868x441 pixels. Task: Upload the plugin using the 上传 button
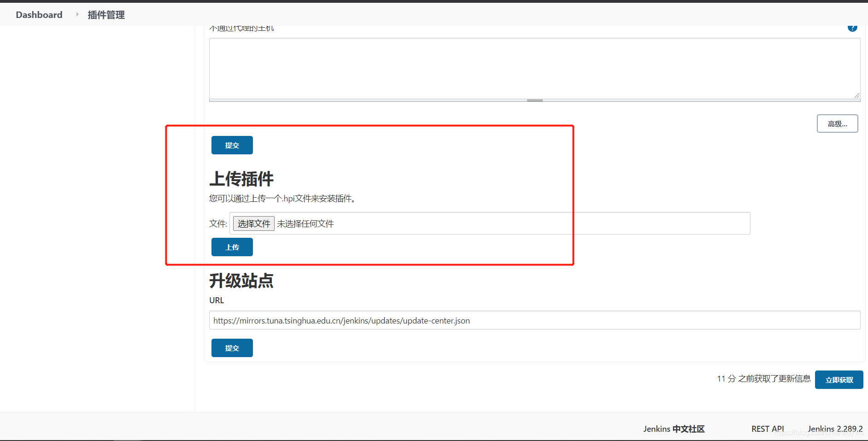[x=232, y=247]
